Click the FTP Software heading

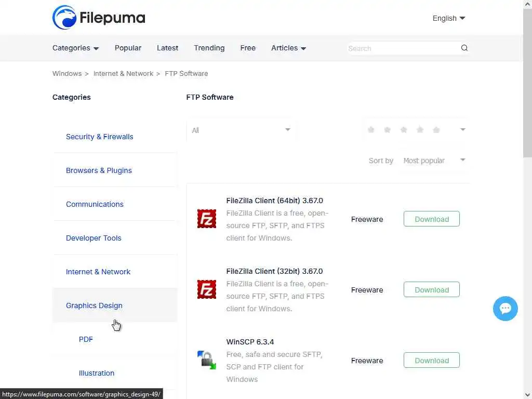pyautogui.click(x=210, y=97)
